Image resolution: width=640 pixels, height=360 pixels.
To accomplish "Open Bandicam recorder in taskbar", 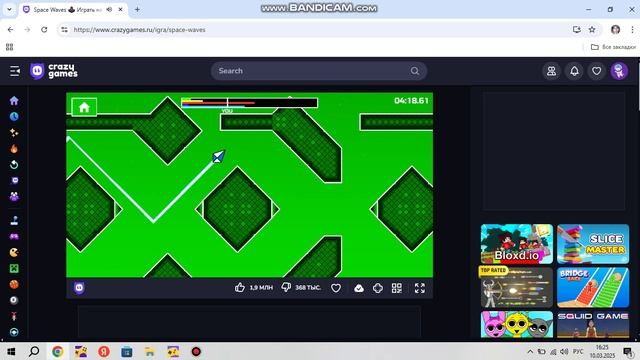I will tap(196, 351).
